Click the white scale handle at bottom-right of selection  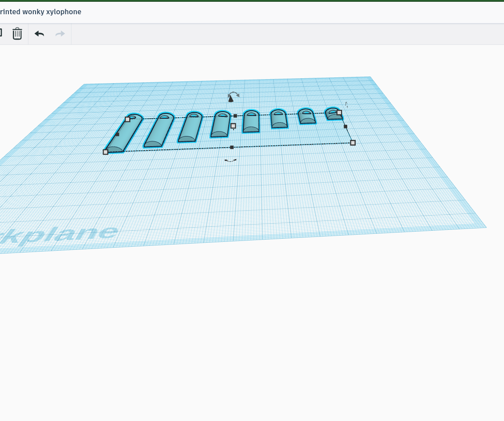click(353, 143)
